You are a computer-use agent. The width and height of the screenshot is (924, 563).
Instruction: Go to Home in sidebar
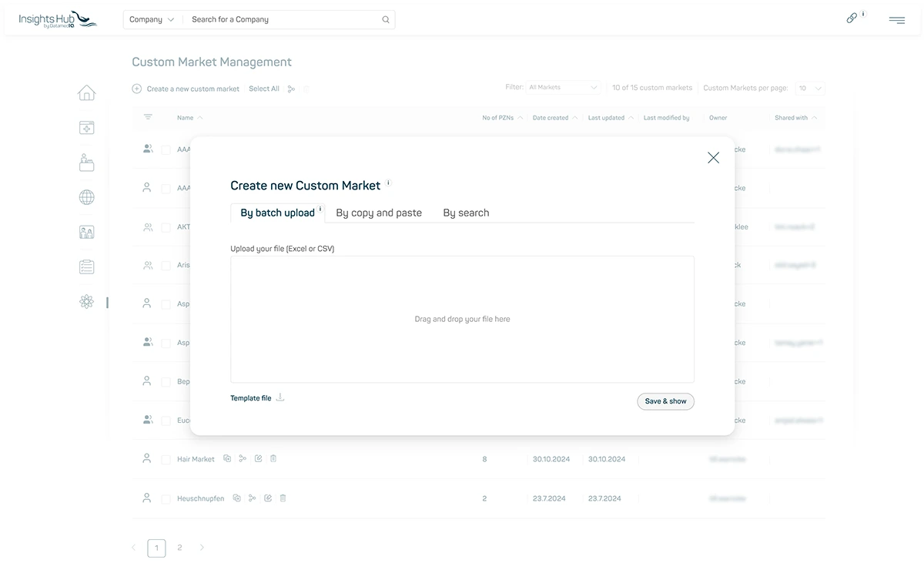[x=87, y=92]
